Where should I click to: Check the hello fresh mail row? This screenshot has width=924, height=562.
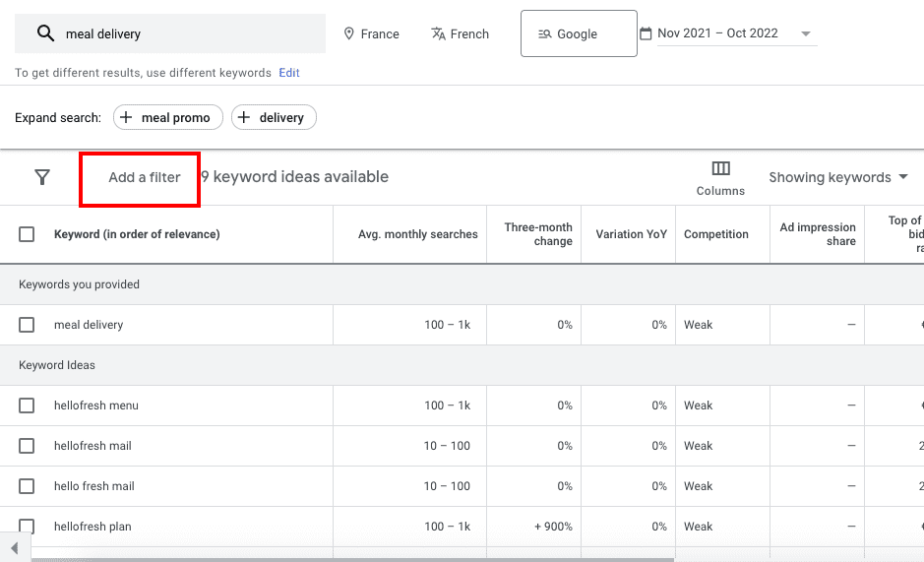(x=27, y=486)
